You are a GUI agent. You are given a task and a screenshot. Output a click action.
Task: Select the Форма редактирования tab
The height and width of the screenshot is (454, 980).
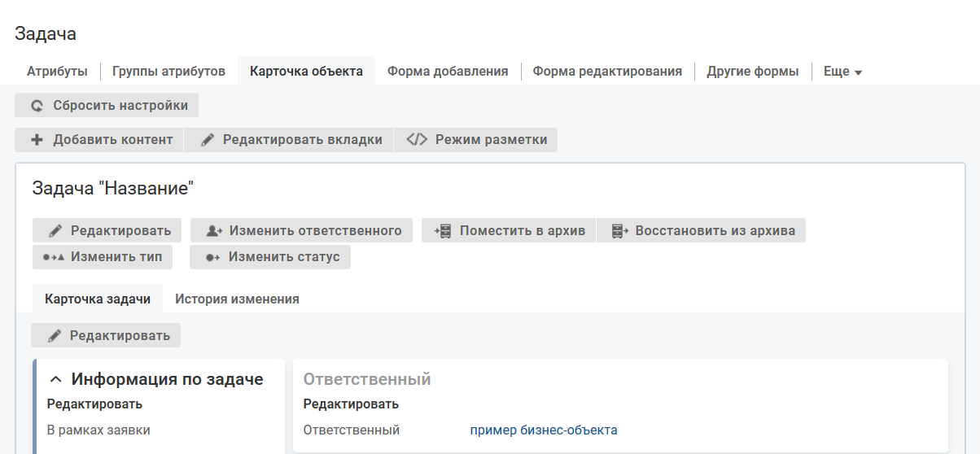[607, 72]
